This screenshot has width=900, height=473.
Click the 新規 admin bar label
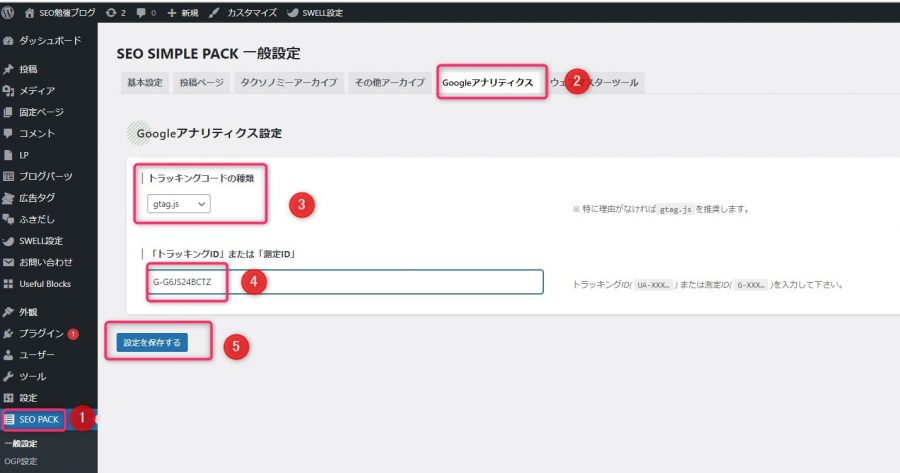pyautogui.click(x=190, y=13)
